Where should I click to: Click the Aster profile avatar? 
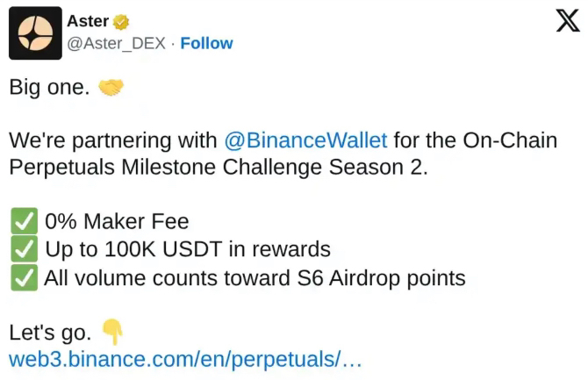(x=35, y=33)
